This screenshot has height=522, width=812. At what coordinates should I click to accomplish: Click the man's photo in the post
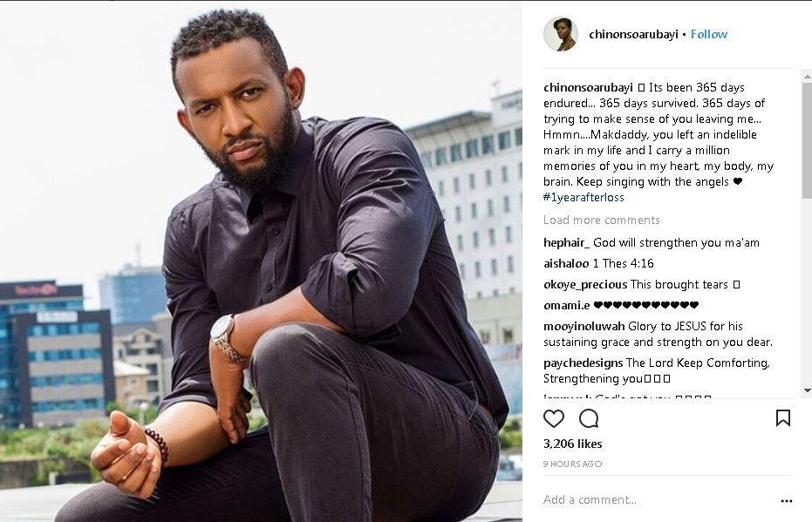[261, 261]
